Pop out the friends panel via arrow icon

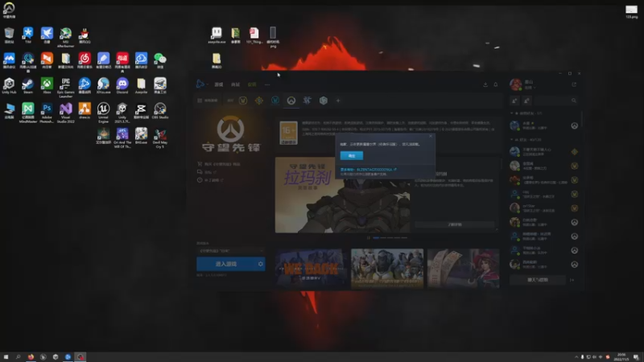tap(574, 84)
